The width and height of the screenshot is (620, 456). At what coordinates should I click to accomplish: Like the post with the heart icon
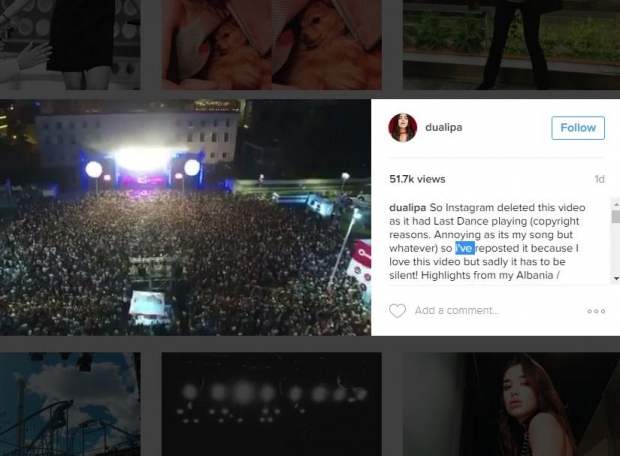pyautogui.click(x=397, y=311)
